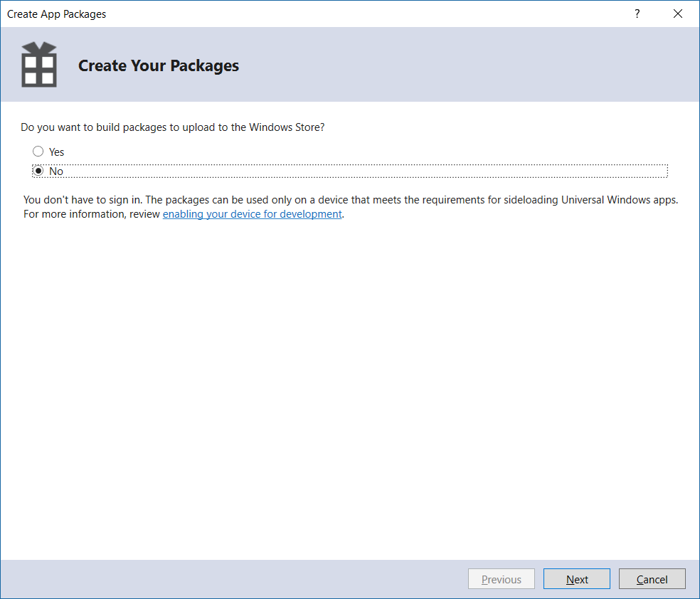Open enabling your device for development link
Viewport: 700px width, 599px height.
coord(252,213)
